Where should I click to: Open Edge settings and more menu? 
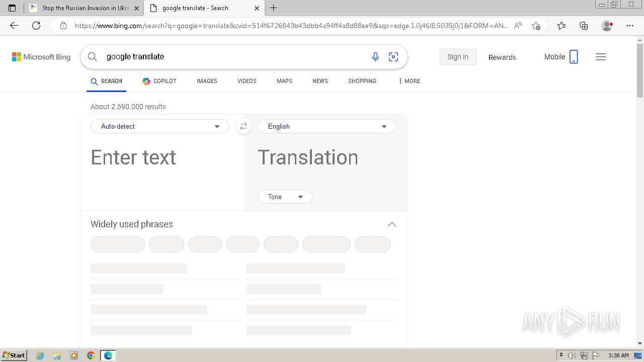[630, 26]
